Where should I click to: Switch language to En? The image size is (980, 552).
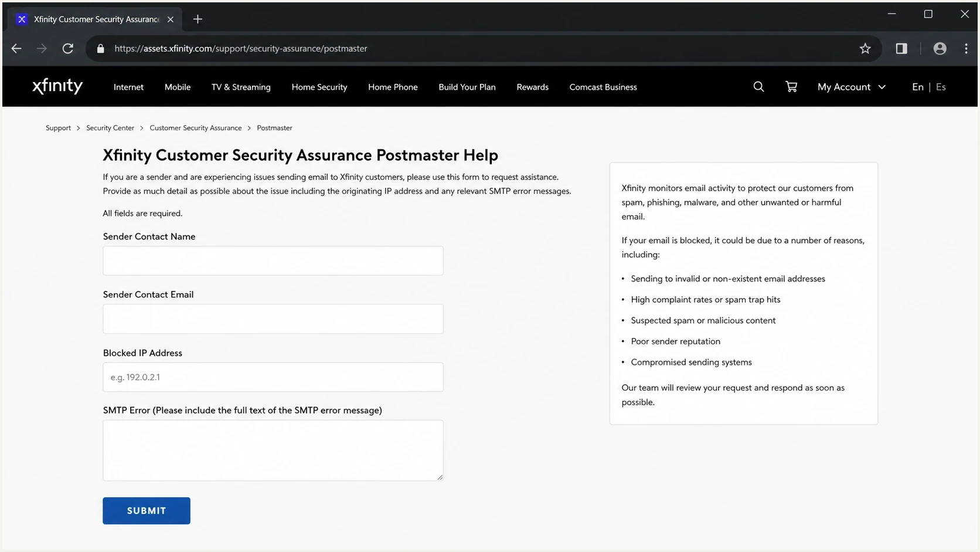(918, 87)
